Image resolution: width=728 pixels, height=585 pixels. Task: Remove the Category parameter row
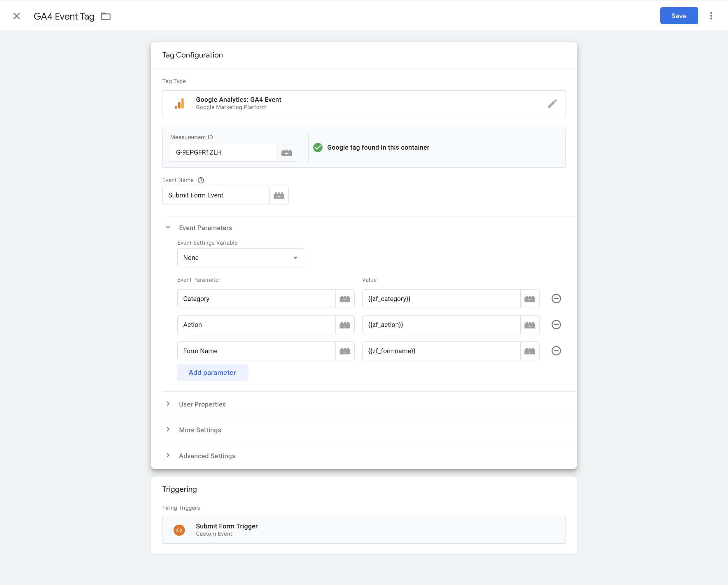tap(556, 299)
